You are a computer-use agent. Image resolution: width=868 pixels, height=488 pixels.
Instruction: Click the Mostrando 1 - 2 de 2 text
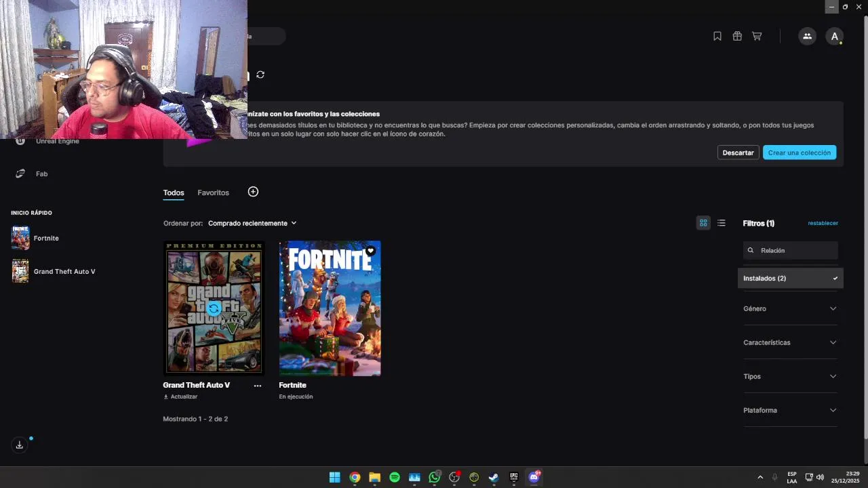[195, 419]
